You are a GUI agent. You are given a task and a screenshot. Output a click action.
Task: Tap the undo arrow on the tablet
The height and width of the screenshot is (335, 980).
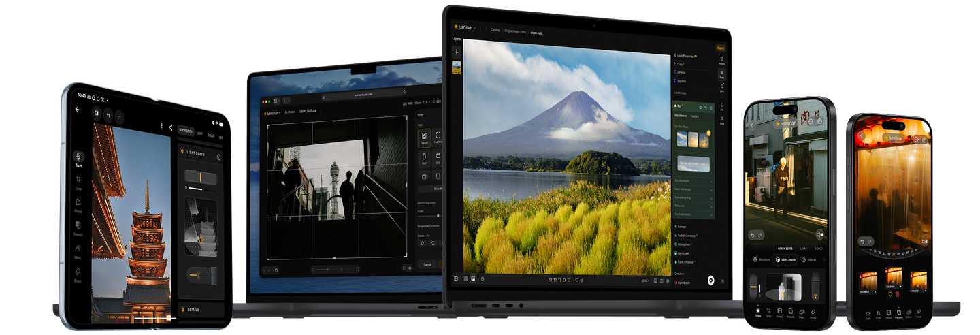click(x=108, y=116)
